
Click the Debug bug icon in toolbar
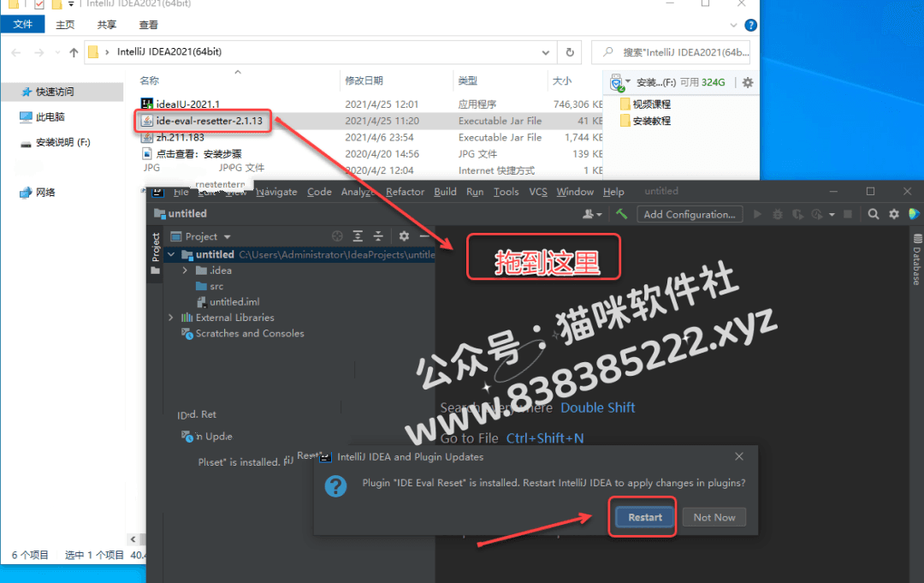click(778, 214)
